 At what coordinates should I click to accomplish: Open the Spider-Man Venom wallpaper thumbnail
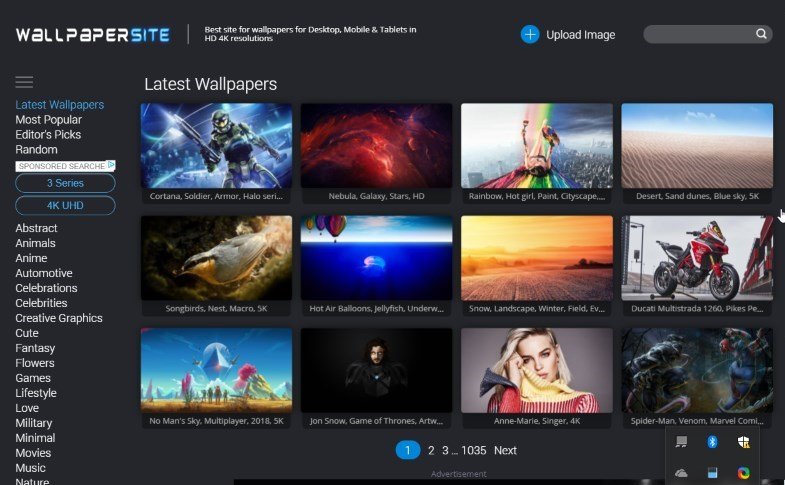tap(697, 370)
